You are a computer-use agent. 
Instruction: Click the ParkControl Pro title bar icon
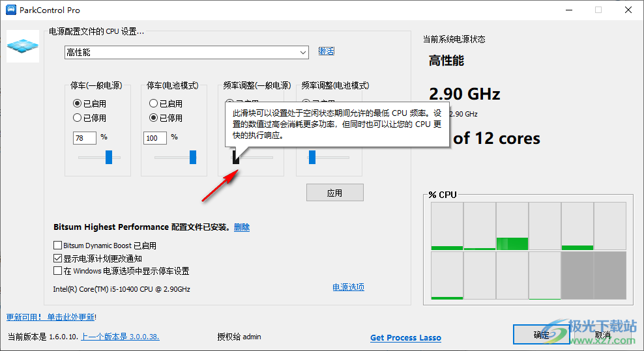pyautogui.click(x=10, y=10)
